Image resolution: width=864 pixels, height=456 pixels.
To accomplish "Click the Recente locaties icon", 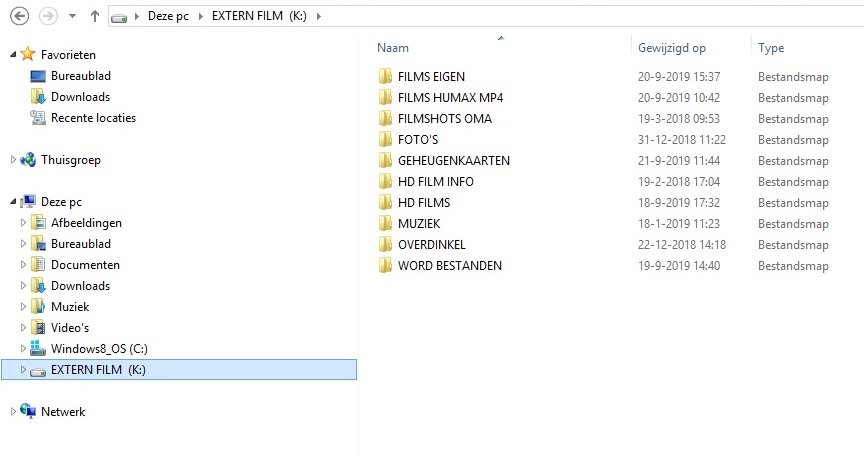I will coord(38,117).
